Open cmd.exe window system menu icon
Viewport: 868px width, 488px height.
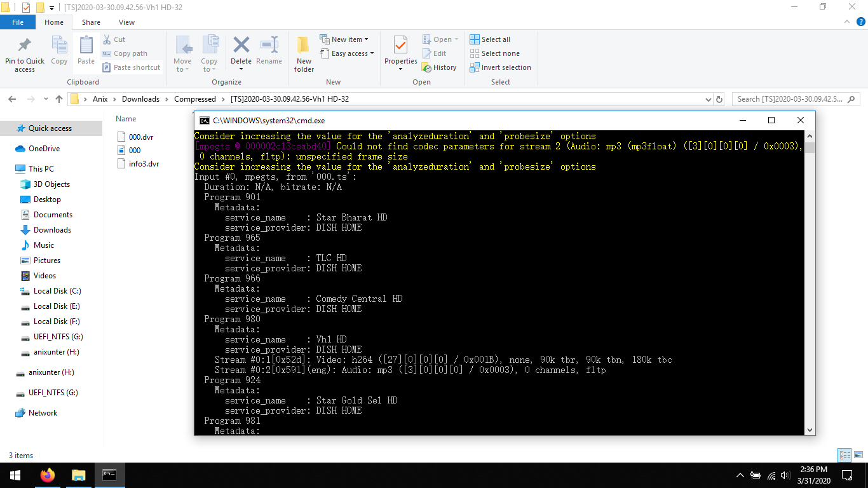pyautogui.click(x=204, y=120)
